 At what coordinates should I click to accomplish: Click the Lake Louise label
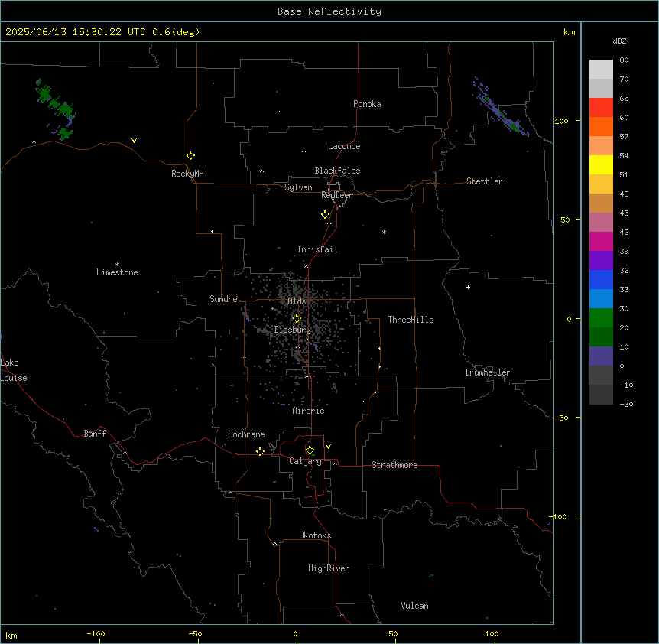coord(14,370)
